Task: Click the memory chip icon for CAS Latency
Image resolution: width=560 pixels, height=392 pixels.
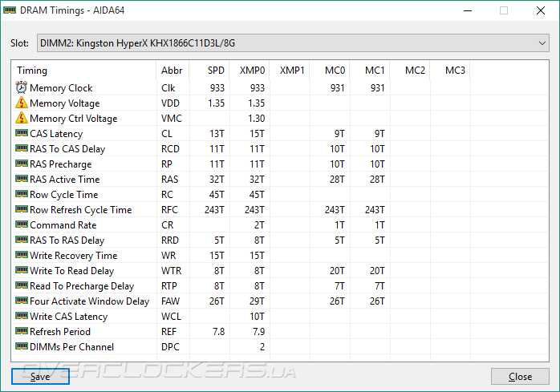Action: pyautogui.click(x=21, y=134)
